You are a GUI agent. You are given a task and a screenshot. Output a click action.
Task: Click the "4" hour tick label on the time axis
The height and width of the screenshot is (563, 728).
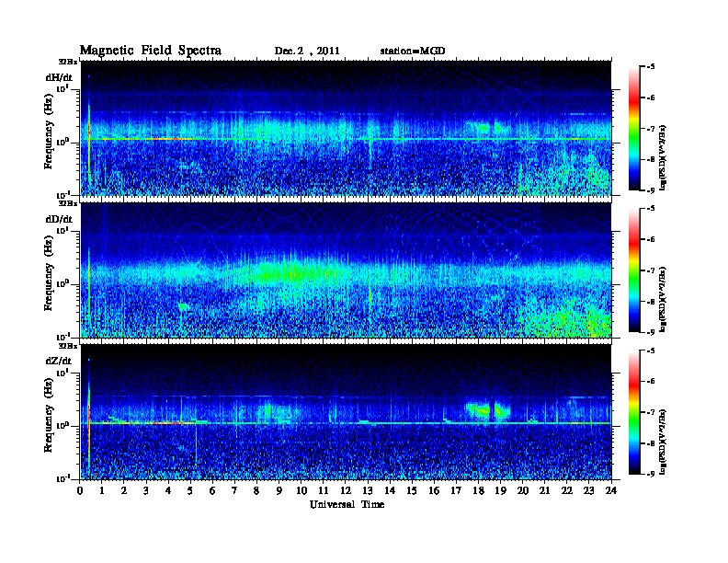[x=168, y=490]
